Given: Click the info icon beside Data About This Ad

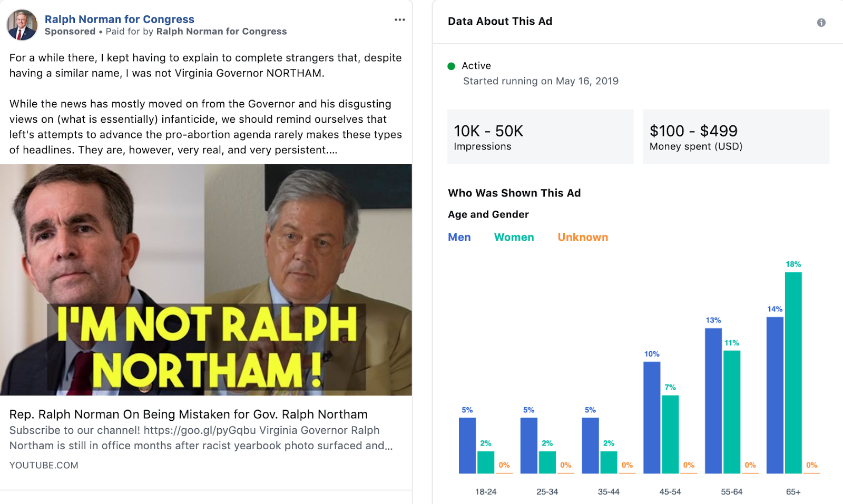Looking at the screenshot, I should coord(821,23).
